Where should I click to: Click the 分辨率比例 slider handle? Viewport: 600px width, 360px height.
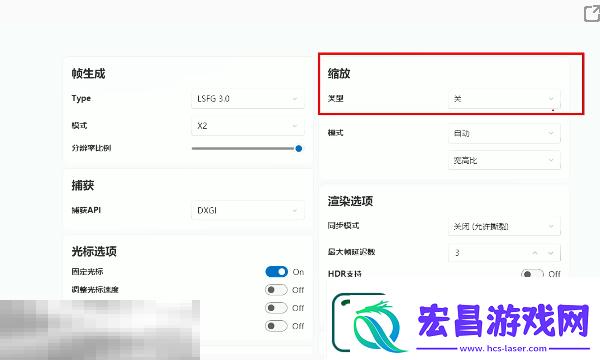click(298, 148)
